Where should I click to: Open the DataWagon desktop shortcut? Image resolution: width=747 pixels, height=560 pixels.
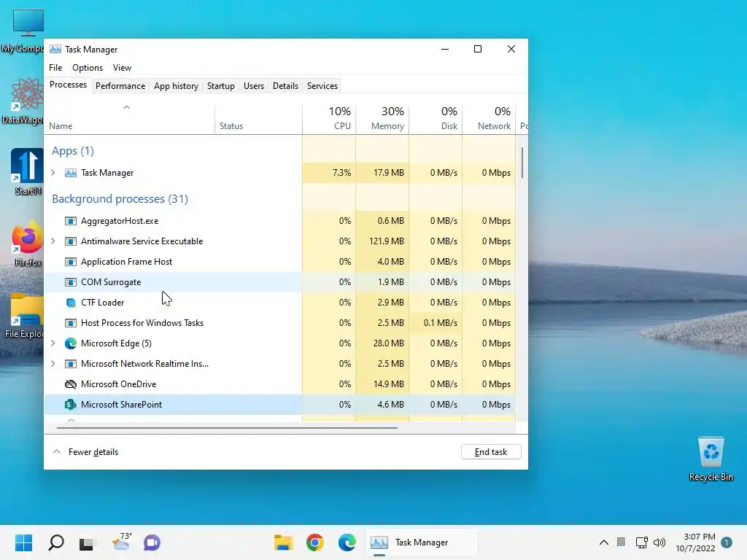coord(24,101)
